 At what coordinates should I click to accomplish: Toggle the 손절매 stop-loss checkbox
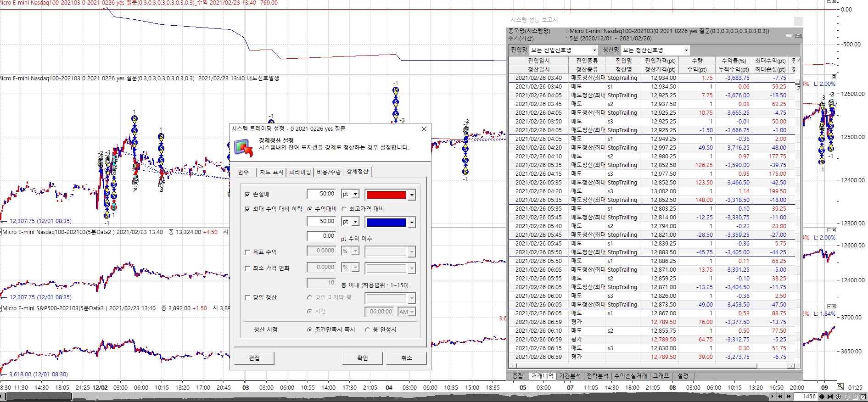click(247, 195)
